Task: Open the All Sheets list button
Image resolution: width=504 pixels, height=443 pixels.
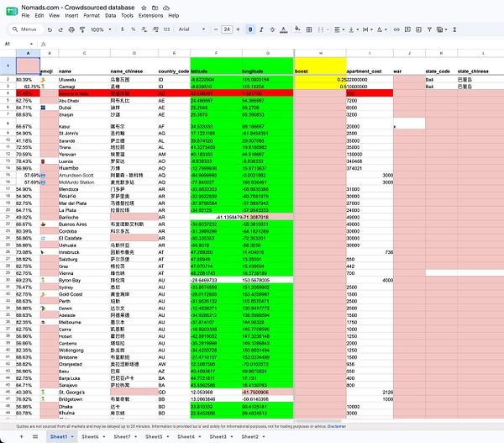Action: click(35, 436)
